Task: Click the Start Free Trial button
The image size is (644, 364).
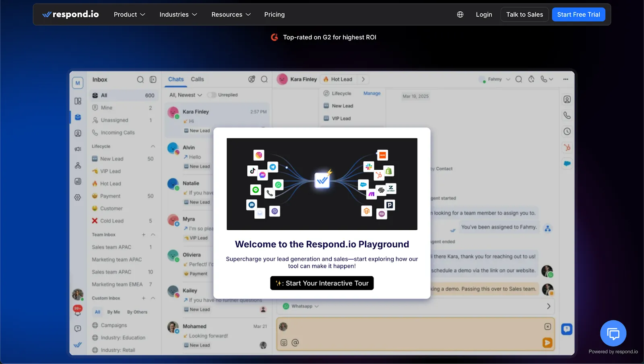Action: 578,14
